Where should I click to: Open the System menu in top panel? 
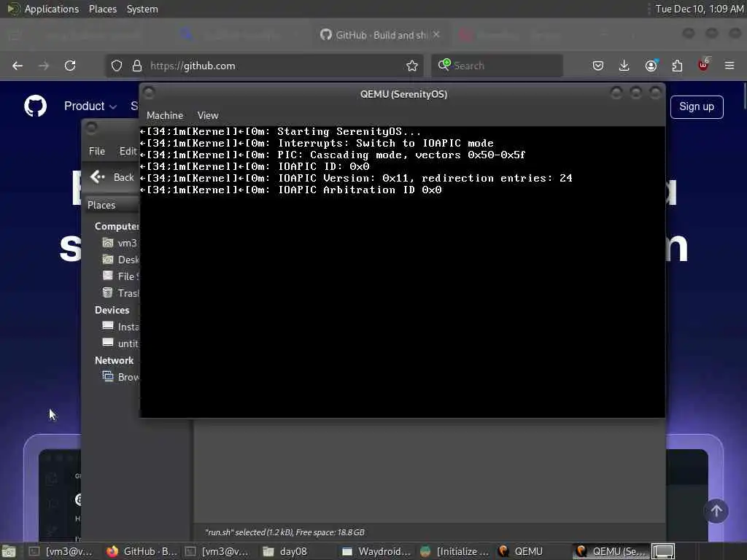pyautogui.click(x=142, y=9)
